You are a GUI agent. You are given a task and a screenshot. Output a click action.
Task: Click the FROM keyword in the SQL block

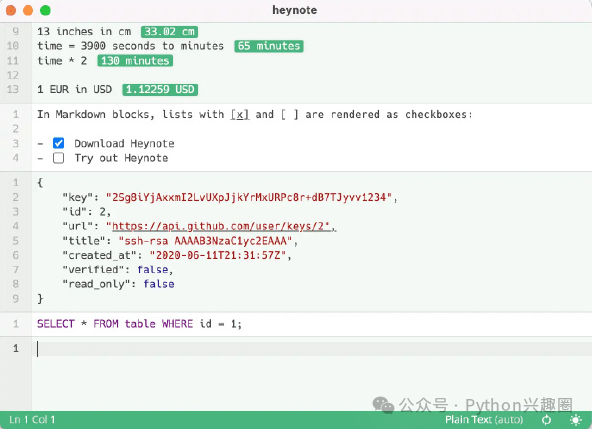pyautogui.click(x=106, y=324)
